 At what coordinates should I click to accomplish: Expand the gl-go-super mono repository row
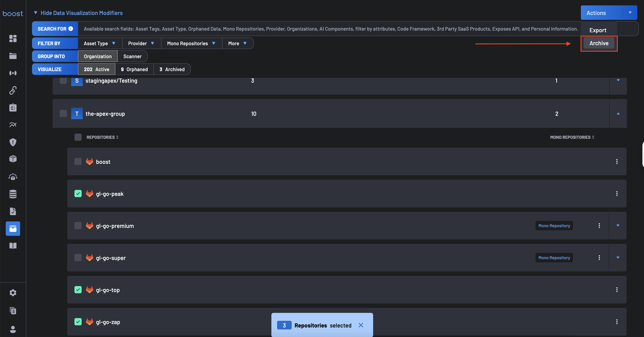pos(618,257)
